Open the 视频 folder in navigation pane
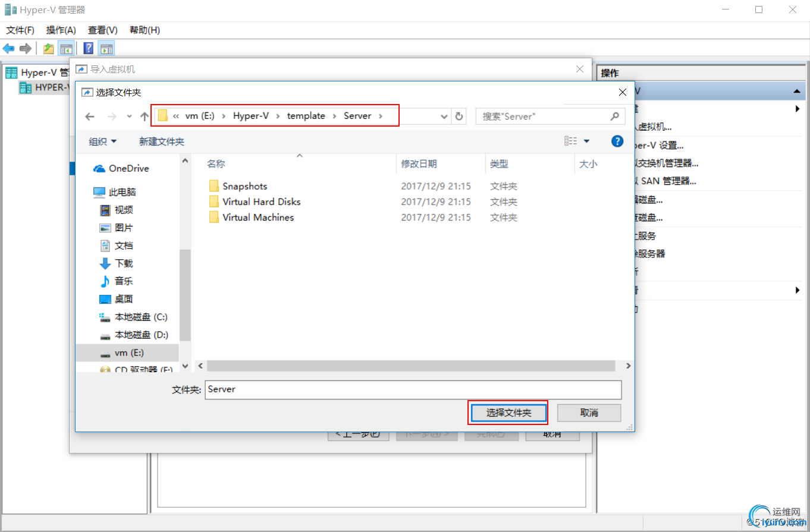 pyautogui.click(x=116, y=210)
